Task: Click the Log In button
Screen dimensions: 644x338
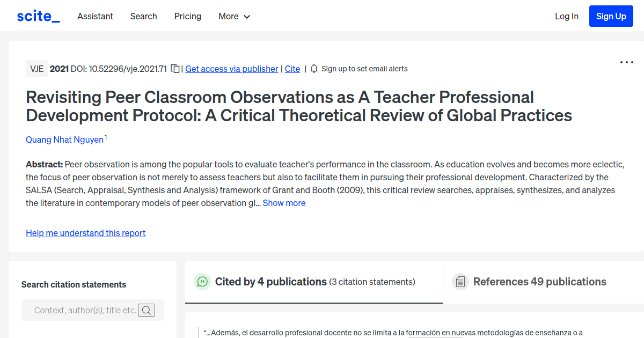Action: [566, 16]
